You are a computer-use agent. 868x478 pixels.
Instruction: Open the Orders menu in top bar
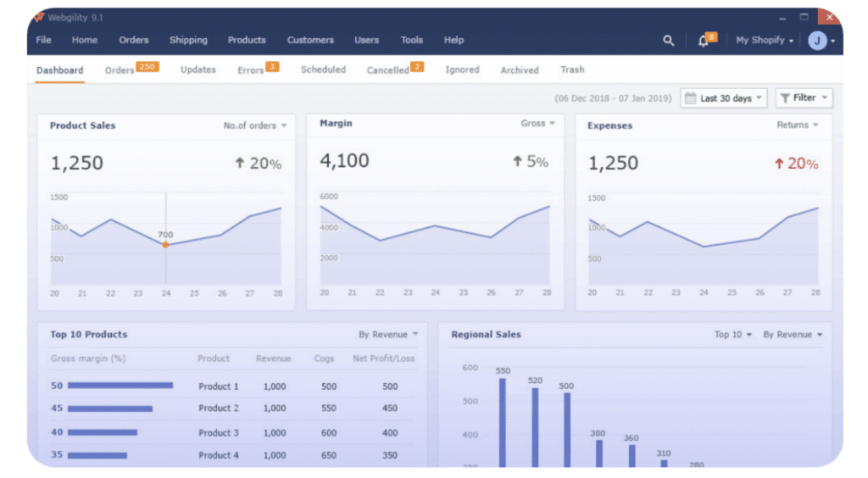[134, 40]
